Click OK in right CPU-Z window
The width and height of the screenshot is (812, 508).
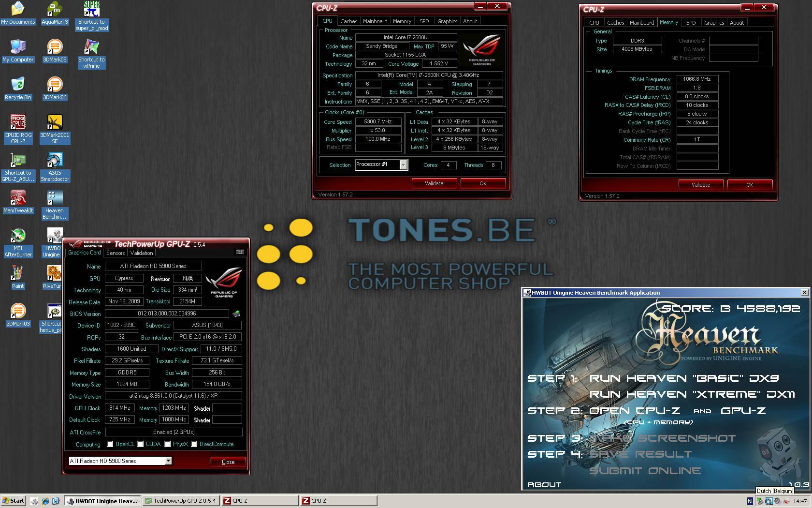pos(750,185)
